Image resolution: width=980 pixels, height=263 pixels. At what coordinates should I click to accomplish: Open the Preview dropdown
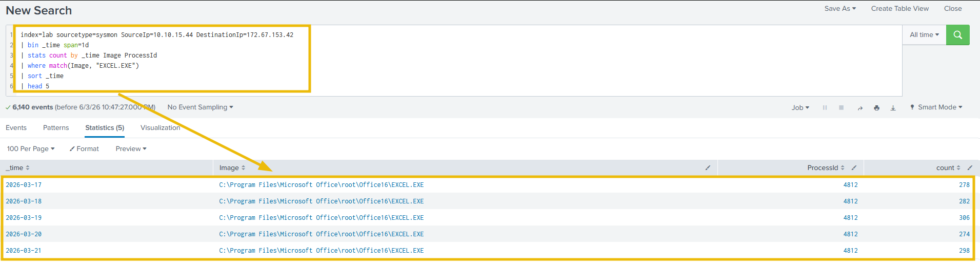pyautogui.click(x=131, y=149)
